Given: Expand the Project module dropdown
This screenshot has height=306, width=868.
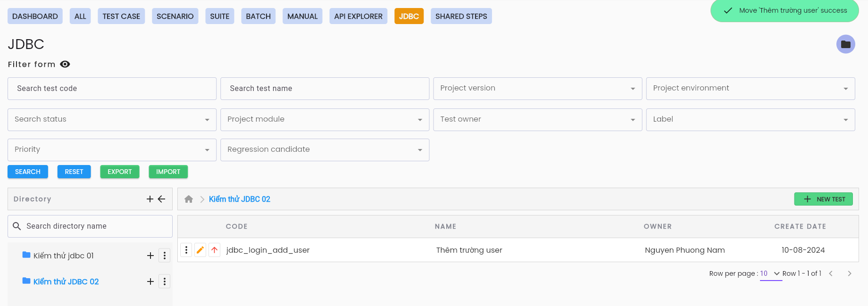Looking at the screenshot, I should pyautogui.click(x=325, y=120).
